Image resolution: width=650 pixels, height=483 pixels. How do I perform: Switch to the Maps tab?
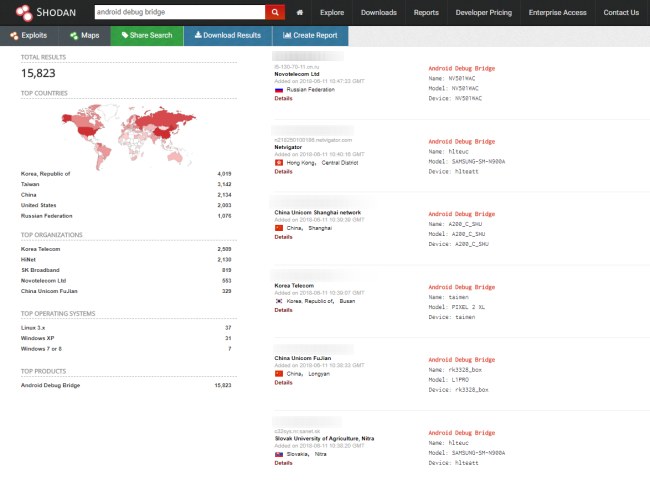85,36
